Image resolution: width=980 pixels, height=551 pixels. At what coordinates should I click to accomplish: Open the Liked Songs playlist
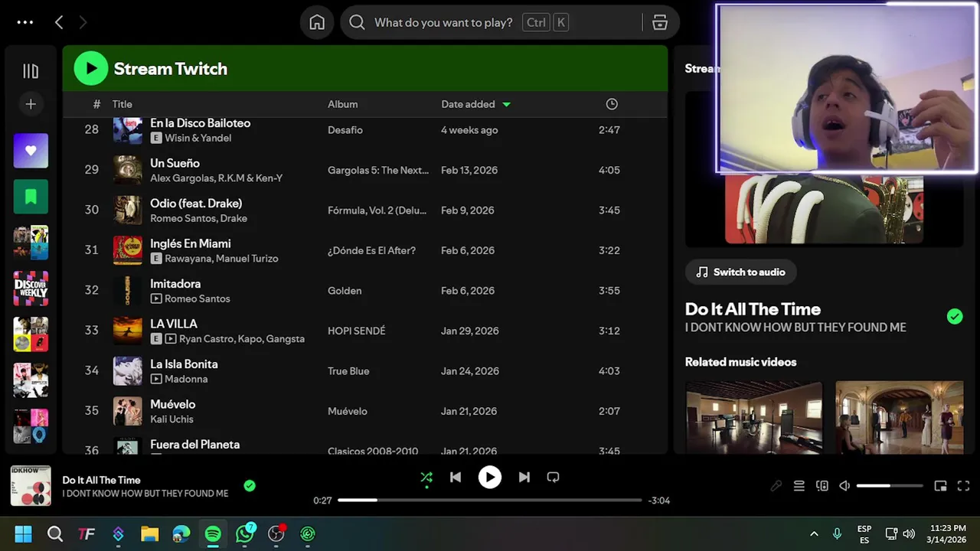point(31,151)
